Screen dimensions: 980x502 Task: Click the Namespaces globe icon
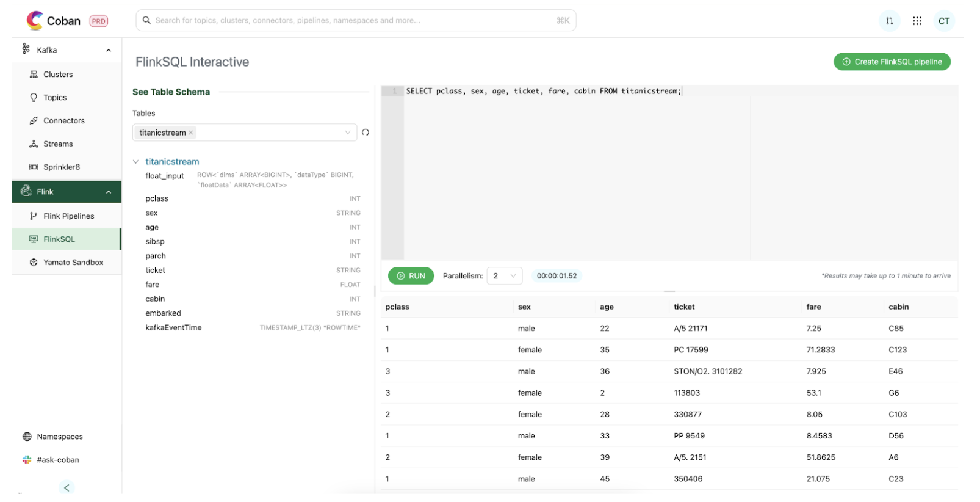point(27,437)
